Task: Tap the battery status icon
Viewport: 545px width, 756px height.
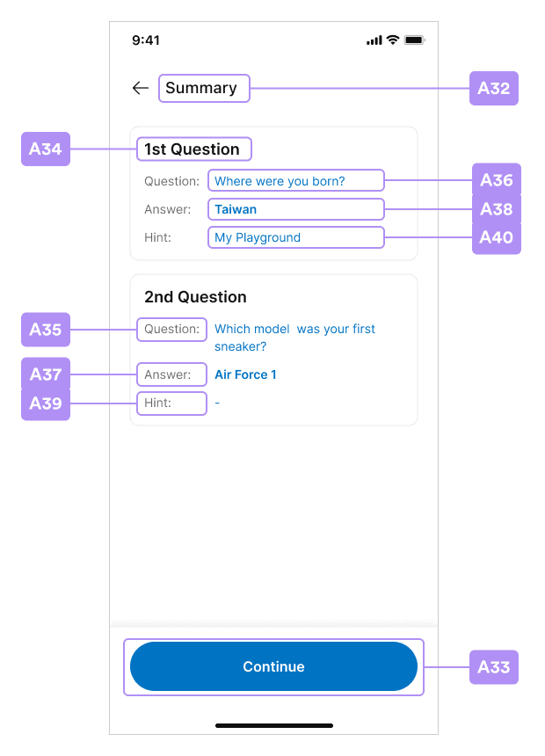Action: (414, 40)
